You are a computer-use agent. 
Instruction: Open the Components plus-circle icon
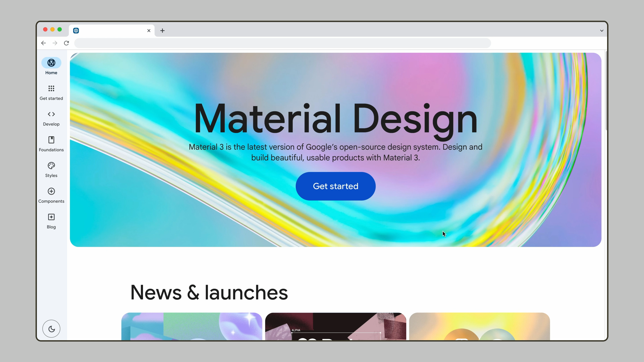click(x=51, y=191)
